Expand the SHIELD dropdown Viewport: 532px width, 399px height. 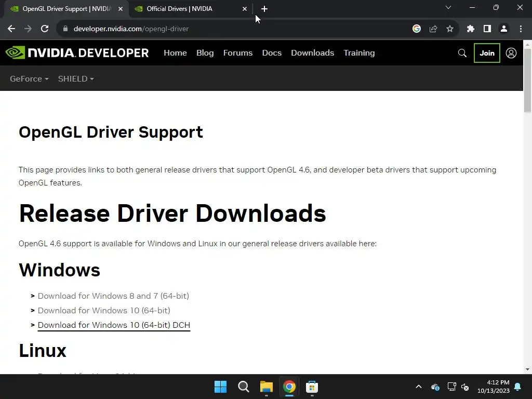pyautogui.click(x=76, y=79)
